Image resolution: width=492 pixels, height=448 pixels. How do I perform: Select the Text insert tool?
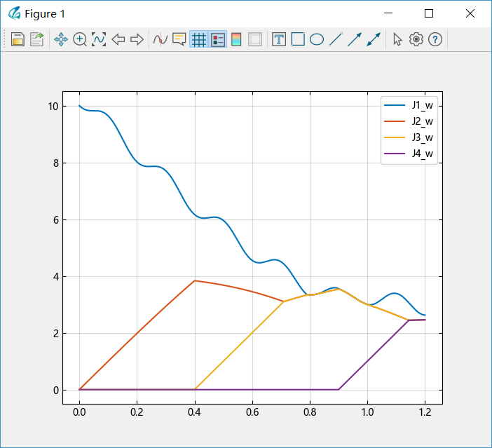pyautogui.click(x=279, y=39)
